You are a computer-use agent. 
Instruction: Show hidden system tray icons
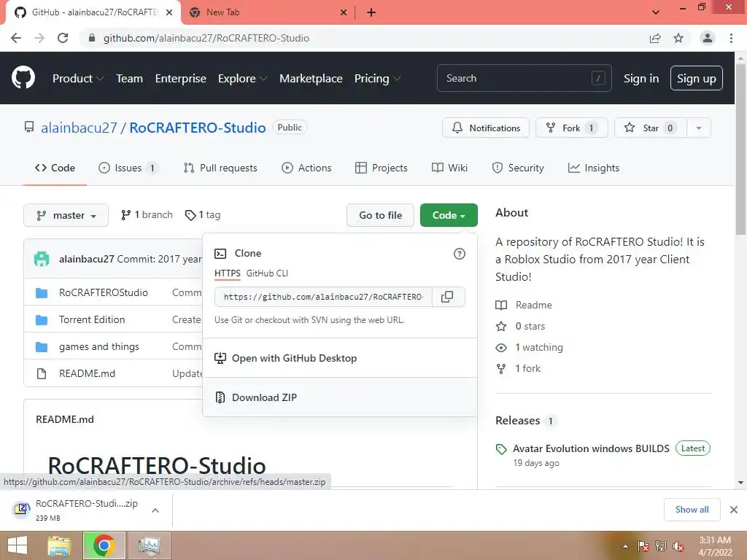pyautogui.click(x=625, y=546)
